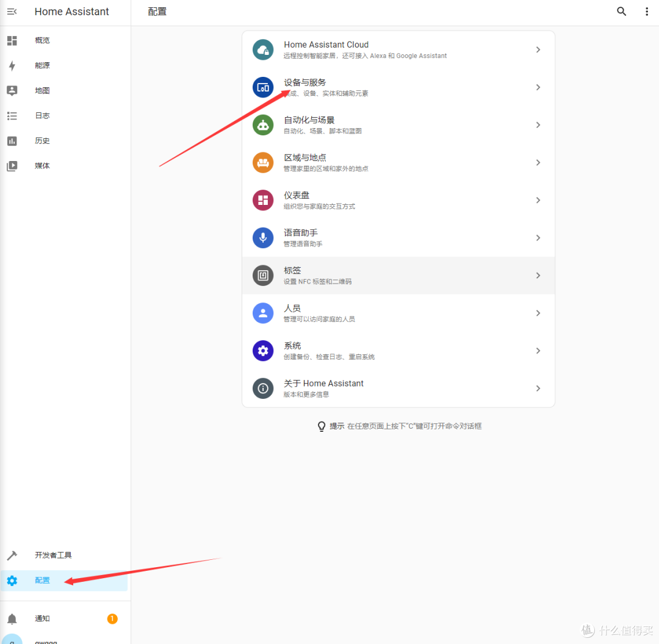Expand the 区域与地点 row chevron
This screenshot has height=644, width=659.
click(538, 163)
